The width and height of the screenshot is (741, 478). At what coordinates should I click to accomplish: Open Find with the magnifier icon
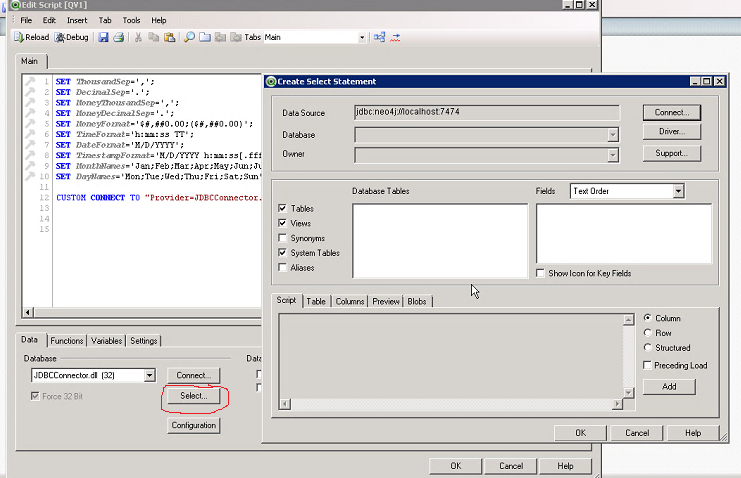pyautogui.click(x=188, y=38)
